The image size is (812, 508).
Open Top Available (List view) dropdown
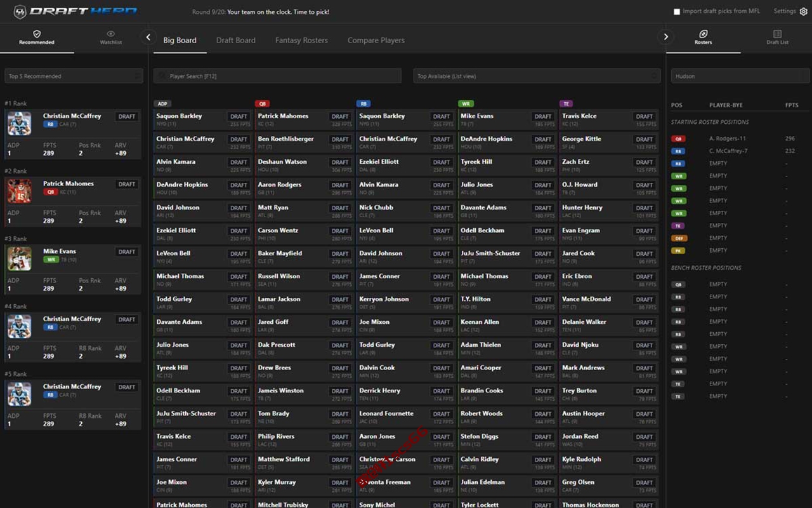[537, 76]
